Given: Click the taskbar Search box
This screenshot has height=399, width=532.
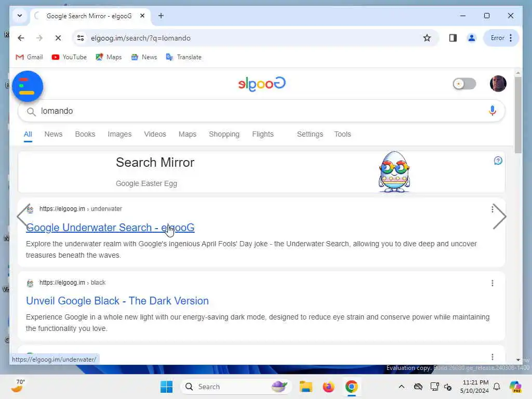Looking at the screenshot, I should point(236,387).
